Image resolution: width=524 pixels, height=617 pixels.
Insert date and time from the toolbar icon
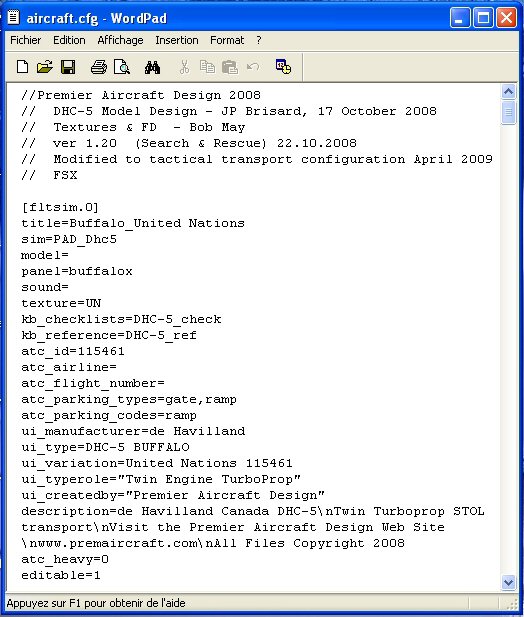283,67
